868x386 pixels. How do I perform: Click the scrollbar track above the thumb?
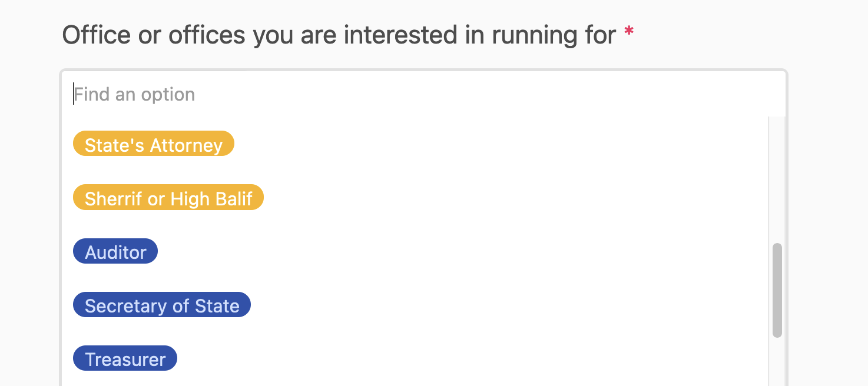[x=777, y=177]
